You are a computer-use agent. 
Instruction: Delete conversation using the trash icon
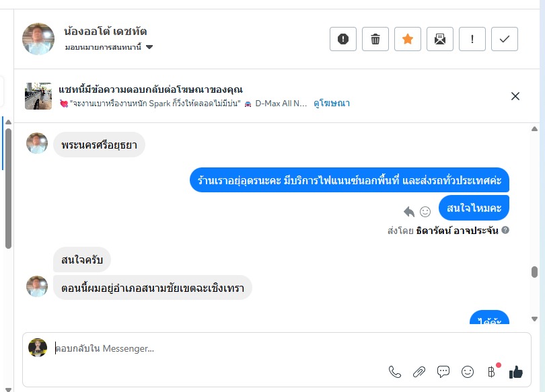pos(375,39)
